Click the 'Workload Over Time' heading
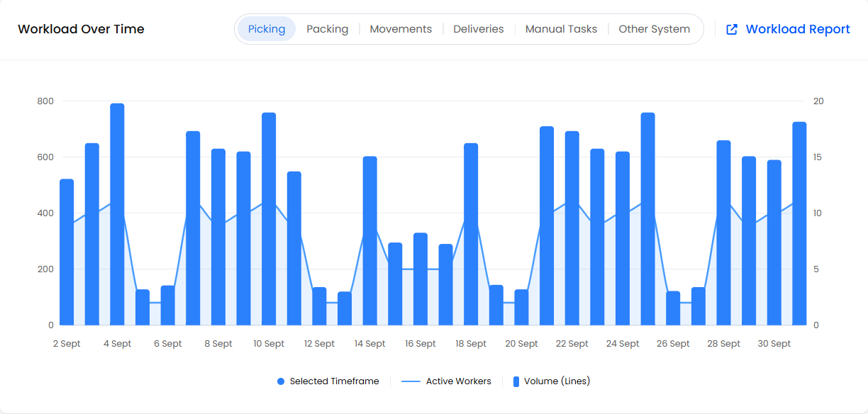Viewport: 868px width, 414px height. pos(81,29)
